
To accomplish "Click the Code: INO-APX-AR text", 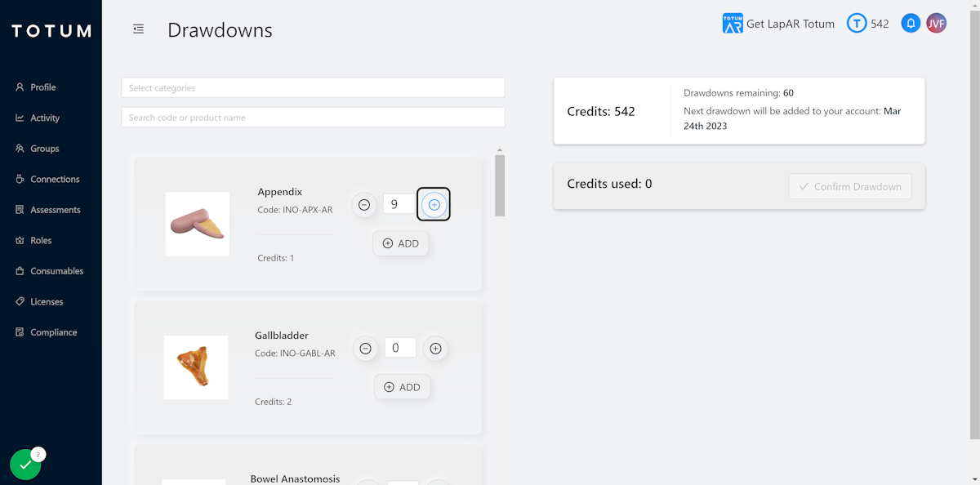I will (295, 210).
